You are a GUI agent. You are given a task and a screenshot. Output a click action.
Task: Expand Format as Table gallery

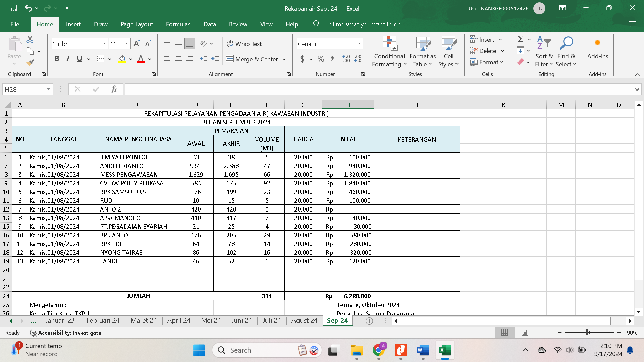(423, 52)
